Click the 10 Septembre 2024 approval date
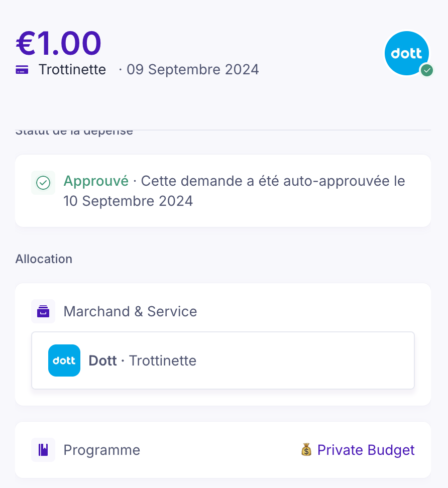The image size is (448, 488). [128, 201]
